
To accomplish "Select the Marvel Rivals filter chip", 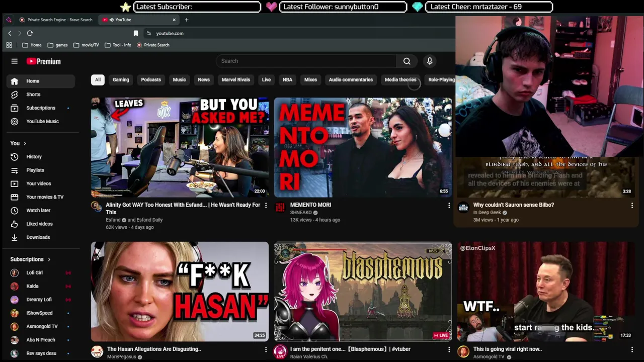I will (236, 80).
